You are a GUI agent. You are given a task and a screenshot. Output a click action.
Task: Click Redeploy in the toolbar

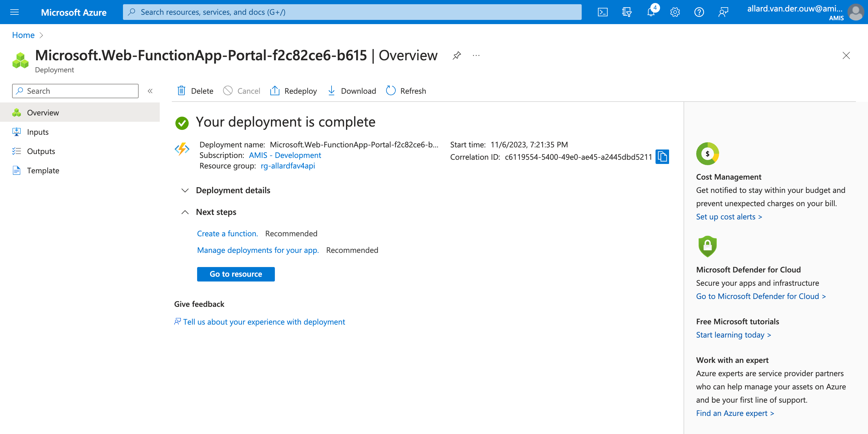pyautogui.click(x=294, y=91)
